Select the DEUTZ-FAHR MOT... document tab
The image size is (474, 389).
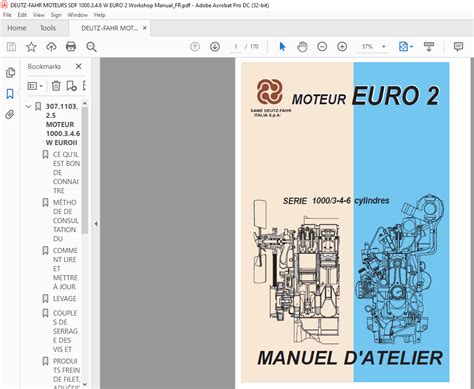(109, 28)
